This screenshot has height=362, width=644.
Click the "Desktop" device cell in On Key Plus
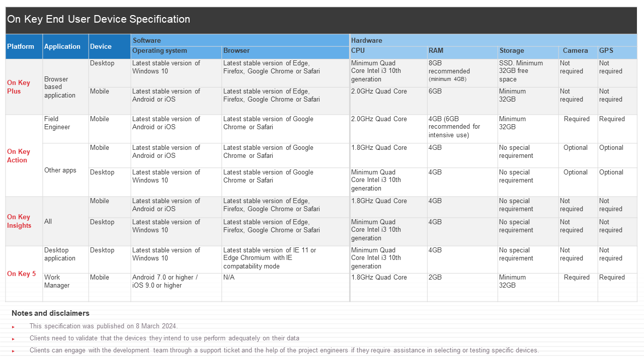[x=110, y=73]
